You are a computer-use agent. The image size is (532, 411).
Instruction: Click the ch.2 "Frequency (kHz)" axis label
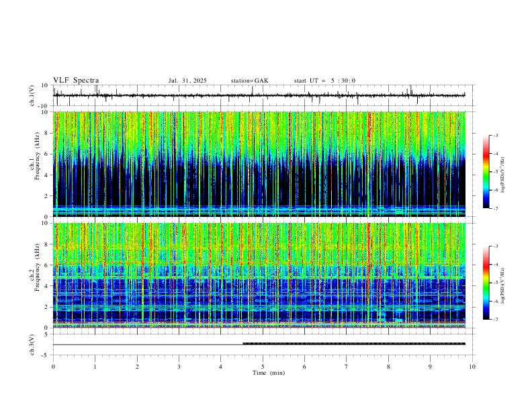click(37, 267)
